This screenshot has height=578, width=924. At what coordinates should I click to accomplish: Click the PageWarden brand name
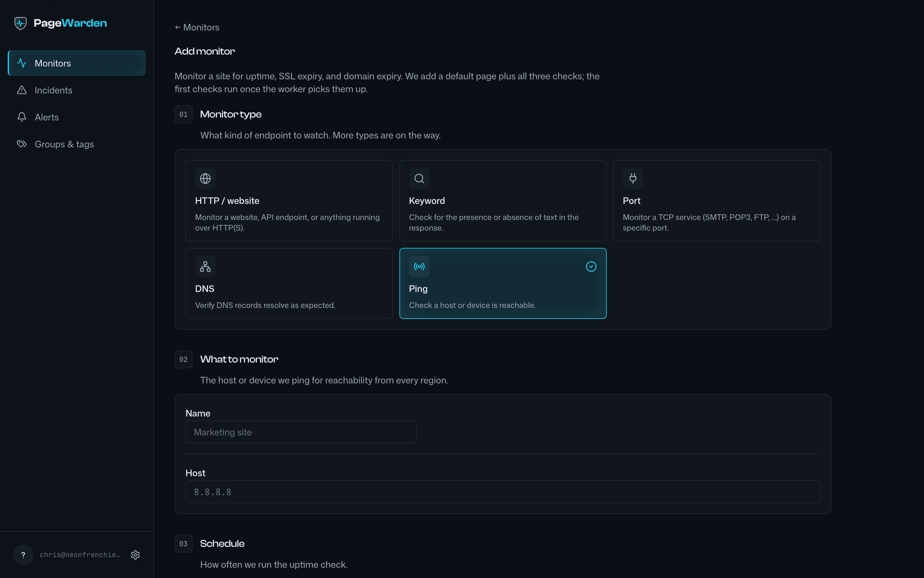70,23
